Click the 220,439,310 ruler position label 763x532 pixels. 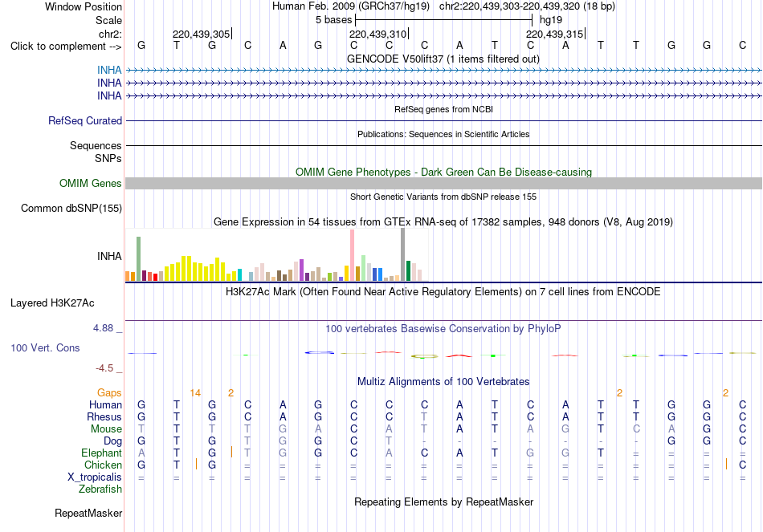[378, 34]
